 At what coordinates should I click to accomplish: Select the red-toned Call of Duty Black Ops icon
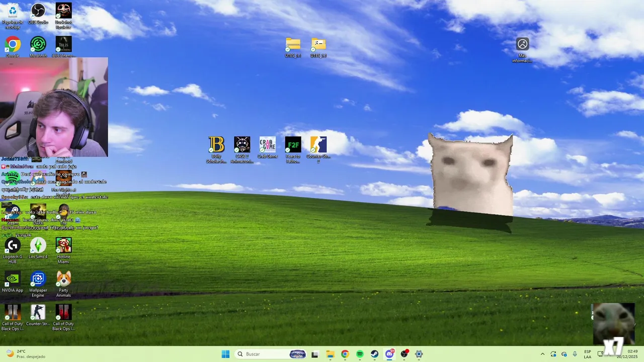pos(63,317)
